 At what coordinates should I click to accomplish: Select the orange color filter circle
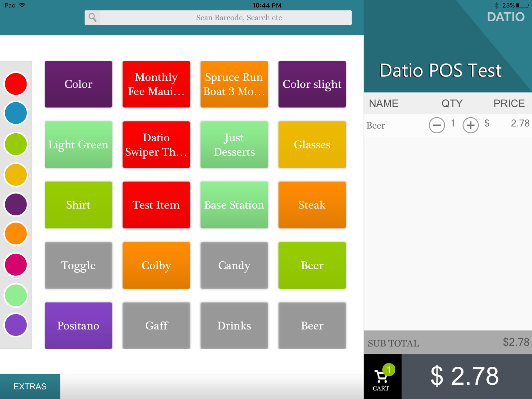(15, 234)
